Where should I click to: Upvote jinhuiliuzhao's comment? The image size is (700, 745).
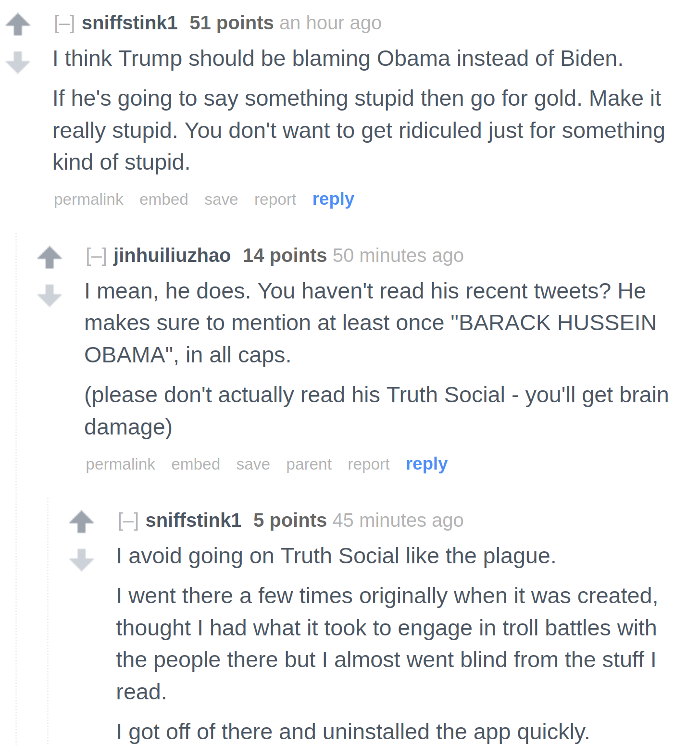[x=50, y=257]
